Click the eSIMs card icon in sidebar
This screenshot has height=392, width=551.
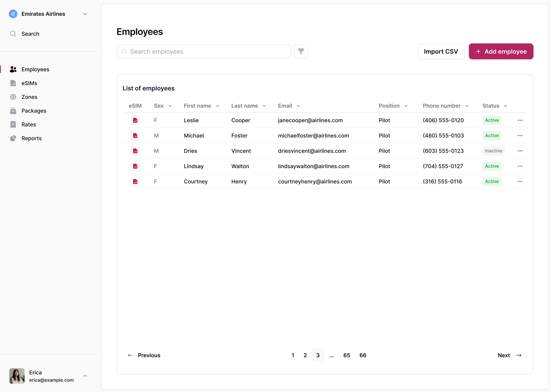coord(13,83)
